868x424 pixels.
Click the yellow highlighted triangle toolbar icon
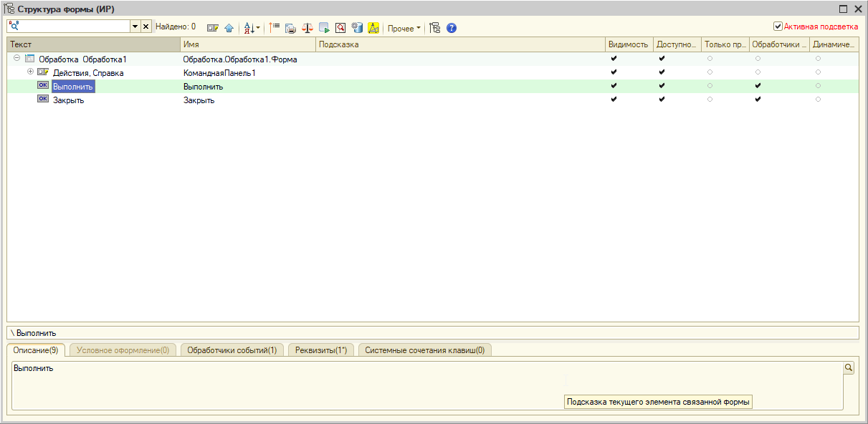pos(373,28)
